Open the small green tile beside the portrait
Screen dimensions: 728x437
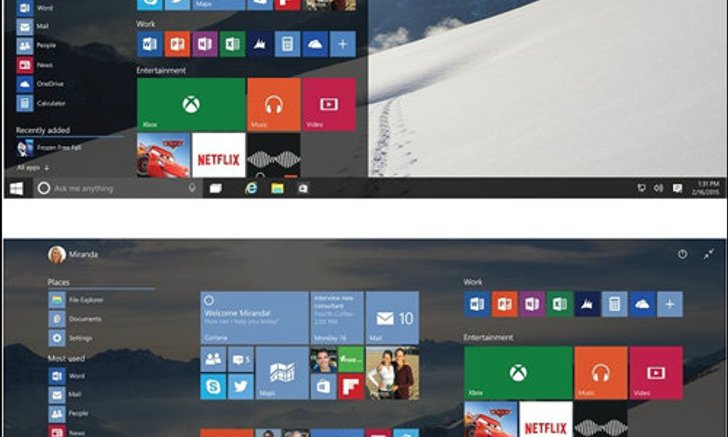(351, 359)
